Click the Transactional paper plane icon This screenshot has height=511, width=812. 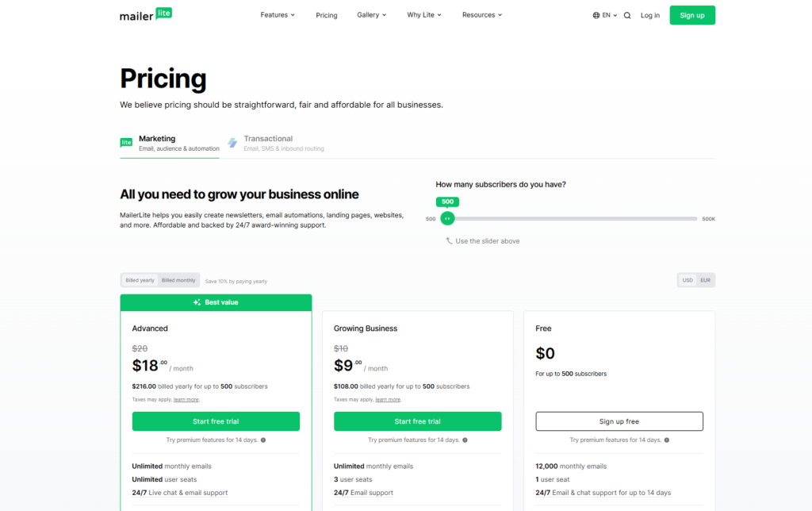(232, 142)
